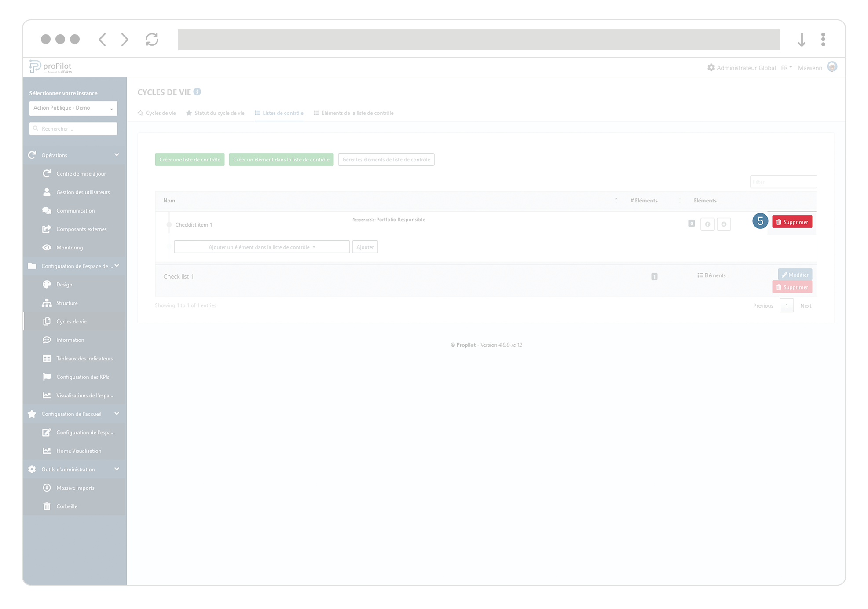Collapse Outils d'administration group
868x609 pixels.
pyautogui.click(x=117, y=469)
